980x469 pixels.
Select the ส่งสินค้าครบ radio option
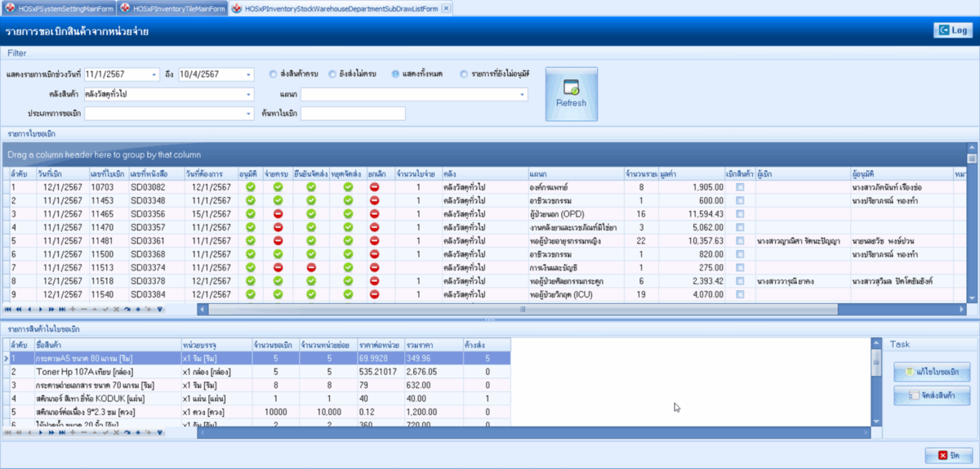click(274, 74)
